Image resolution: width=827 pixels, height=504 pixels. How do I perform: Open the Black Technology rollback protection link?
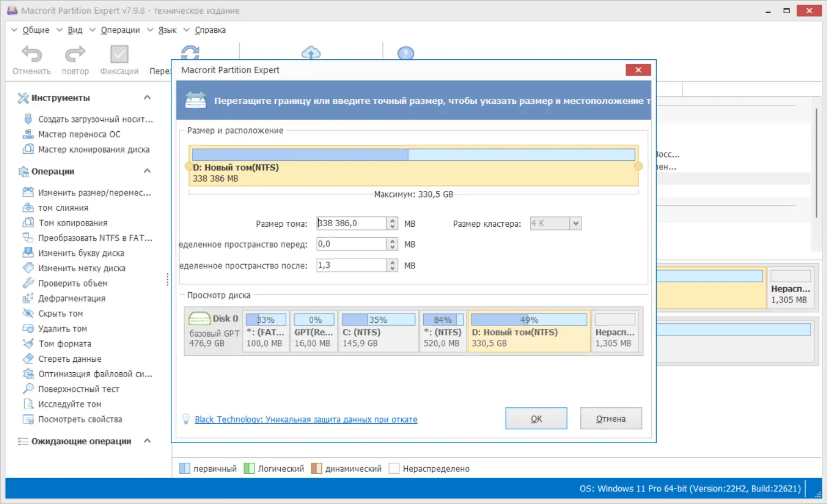[306, 419]
